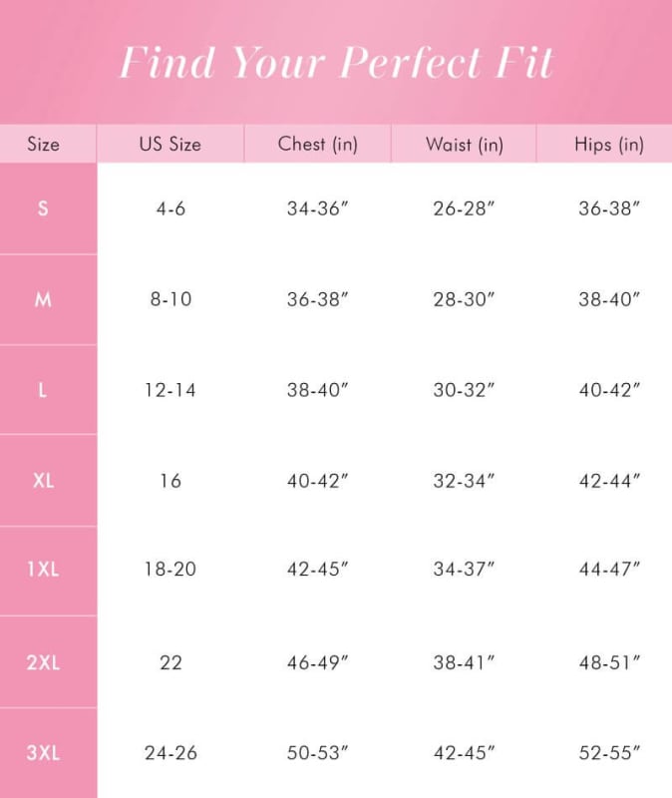Click the 42-44" hips value for XL
Image resolution: width=672 pixels, height=798 pixels.
tap(609, 481)
